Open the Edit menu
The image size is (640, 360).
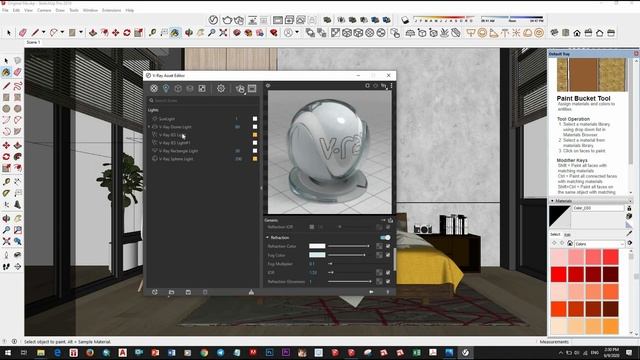tap(16, 10)
